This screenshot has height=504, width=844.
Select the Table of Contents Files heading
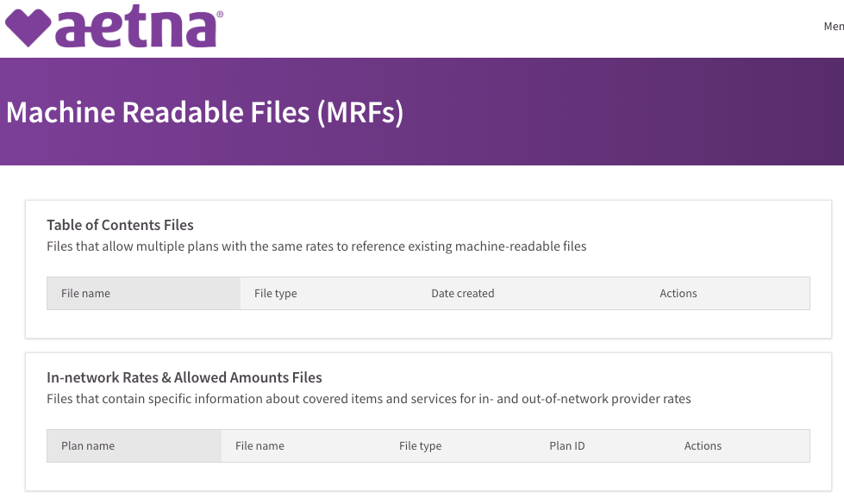coord(120,225)
